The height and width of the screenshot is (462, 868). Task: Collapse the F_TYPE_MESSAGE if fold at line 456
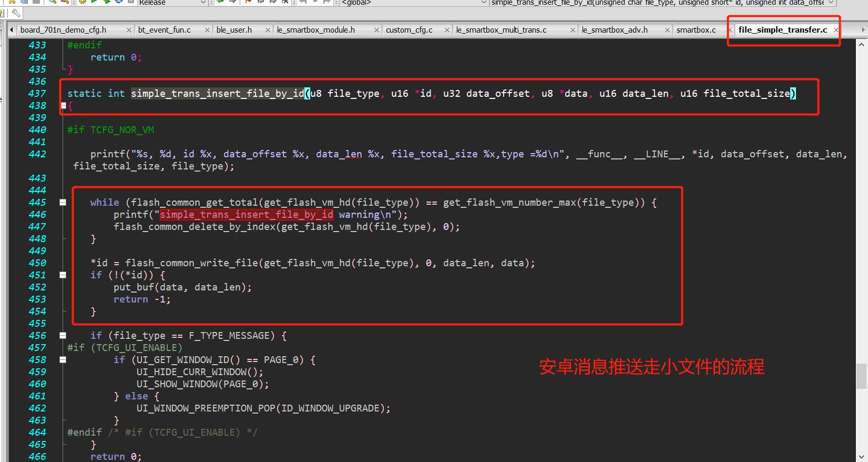[x=63, y=336]
